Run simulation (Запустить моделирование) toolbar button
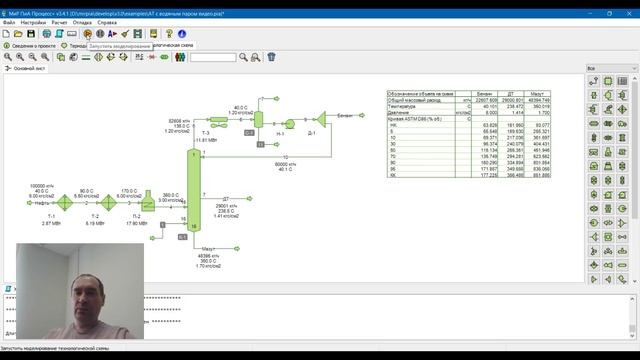Image resolution: width=640 pixels, height=360 pixels. [x=87, y=34]
